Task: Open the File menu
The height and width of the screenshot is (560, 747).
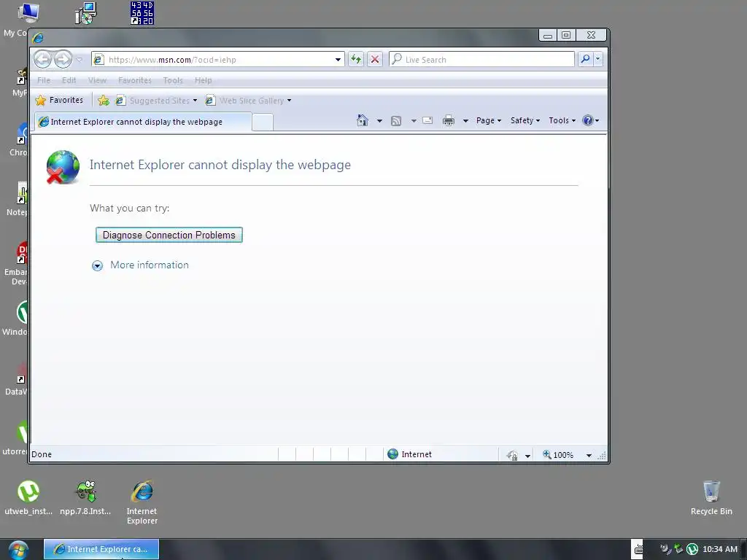Action: tap(44, 80)
